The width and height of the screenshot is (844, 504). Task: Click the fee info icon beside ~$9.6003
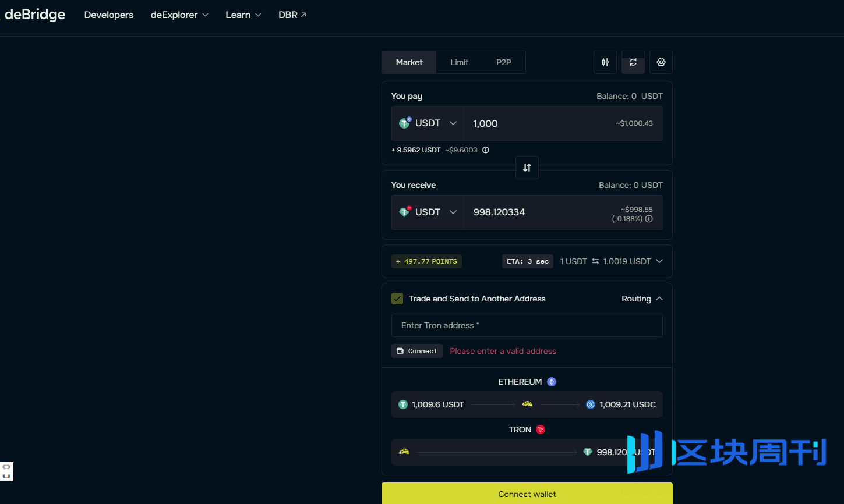[x=486, y=150]
